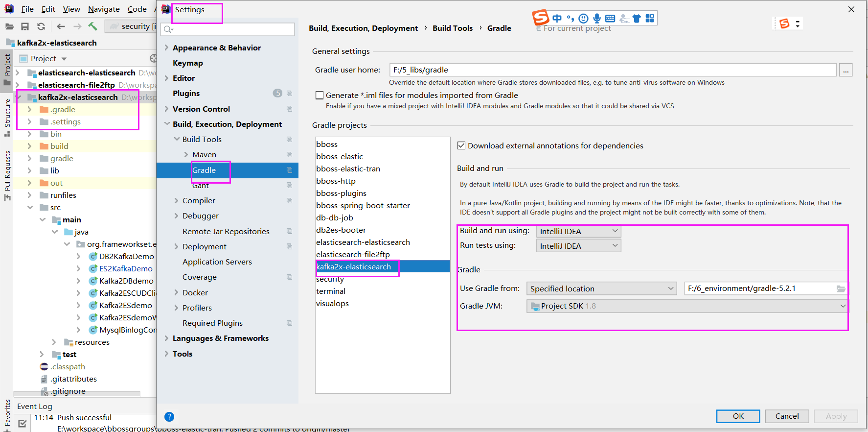Collapse Build, Execution, Deployment node
Image resolution: width=868 pixels, height=432 pixels.
[x=167, y=124]
